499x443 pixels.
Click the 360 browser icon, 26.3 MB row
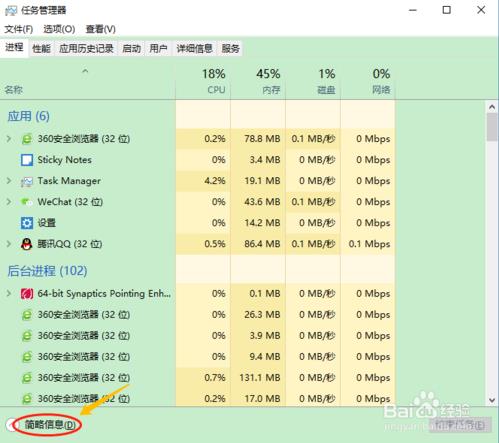pos(27,315)
